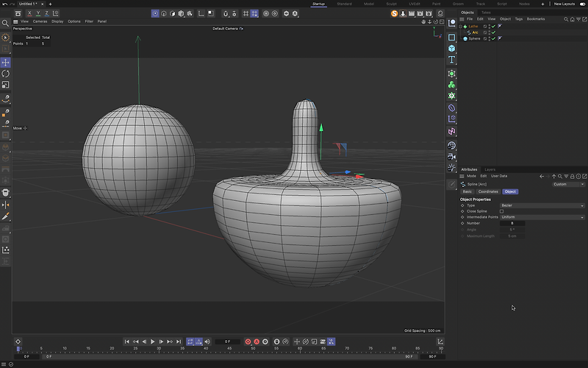Switch to the Coordinates tab
This screenshot has width=588, height=368.
488,191
